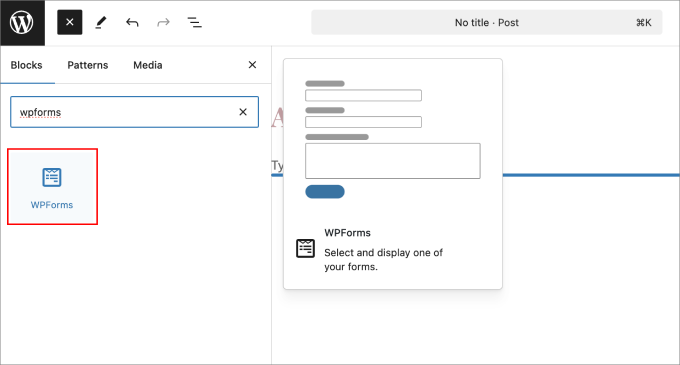
Task: Switch to the Media tab
Action: 147,65
